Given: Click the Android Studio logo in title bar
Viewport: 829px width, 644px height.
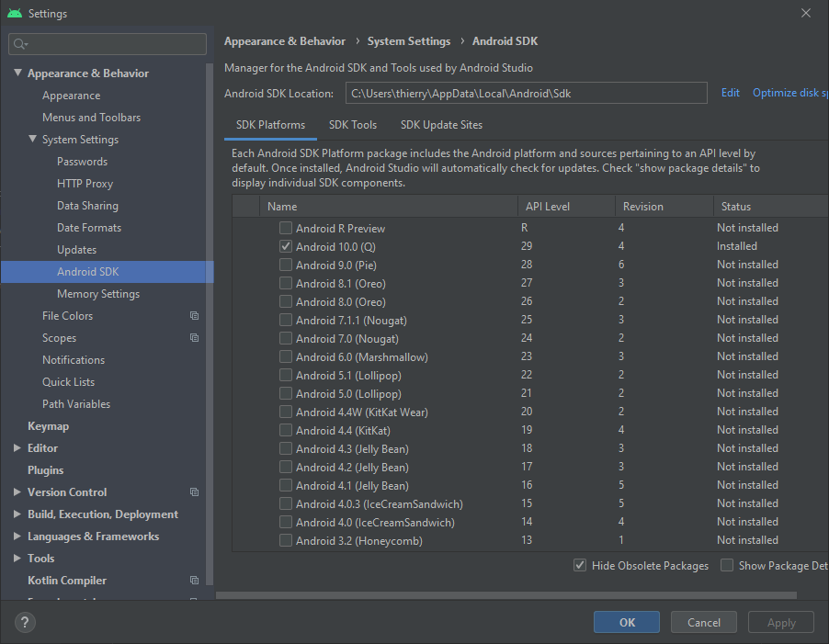Looking at the screenshot, I should pyautogui.click(x=14, y=13).
